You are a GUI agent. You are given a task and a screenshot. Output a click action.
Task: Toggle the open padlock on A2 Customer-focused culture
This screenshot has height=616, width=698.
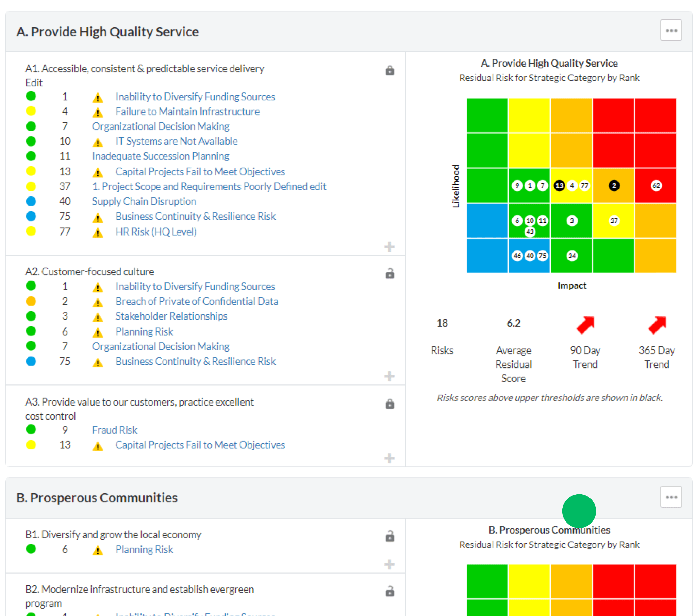coord(389,273)
